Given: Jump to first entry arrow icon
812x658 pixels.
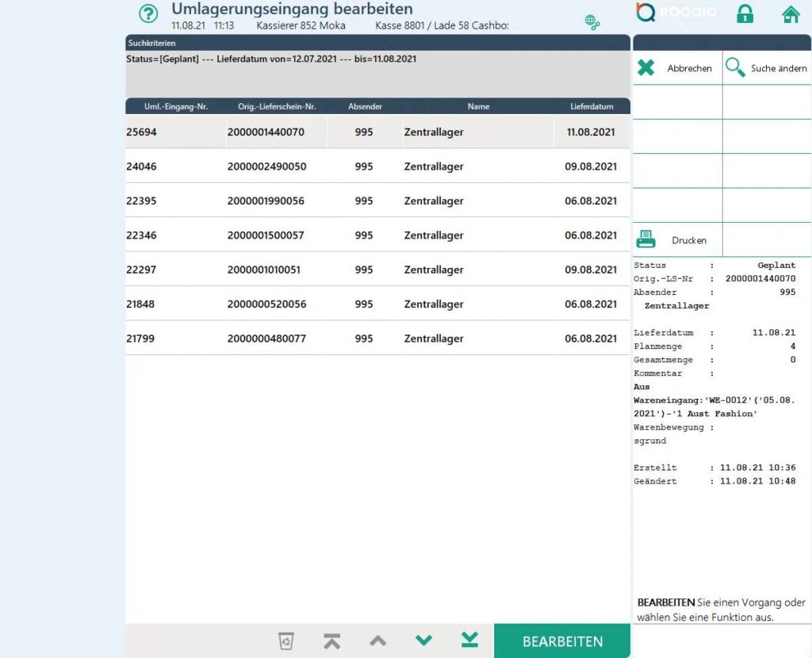Looking at the screenshot, I should pyautogui.click(x=332, y=641).
